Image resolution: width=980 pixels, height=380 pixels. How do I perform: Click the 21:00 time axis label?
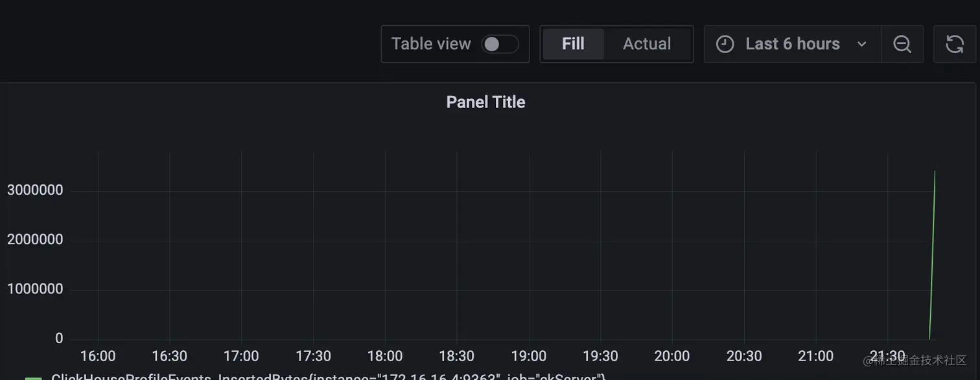(x=815, y=356)
